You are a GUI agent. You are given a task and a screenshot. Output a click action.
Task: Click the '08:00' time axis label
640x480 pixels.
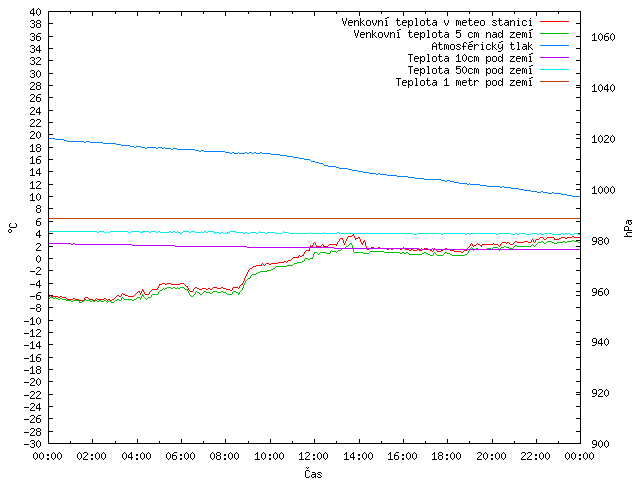pyautogui.click(x=225, y=456)
